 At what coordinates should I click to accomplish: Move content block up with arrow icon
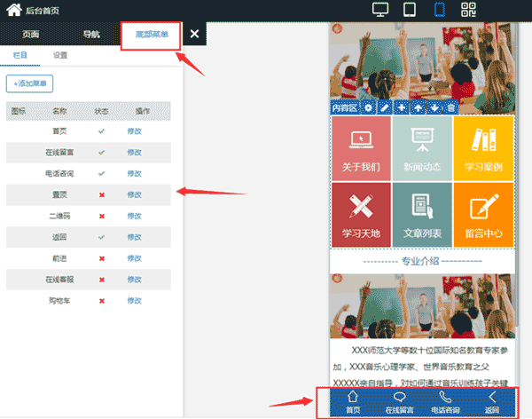[x=418, y=107]
